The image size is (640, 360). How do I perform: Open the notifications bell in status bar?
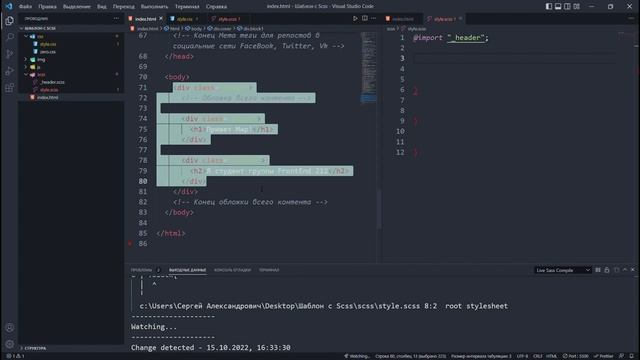coord(631,356)
